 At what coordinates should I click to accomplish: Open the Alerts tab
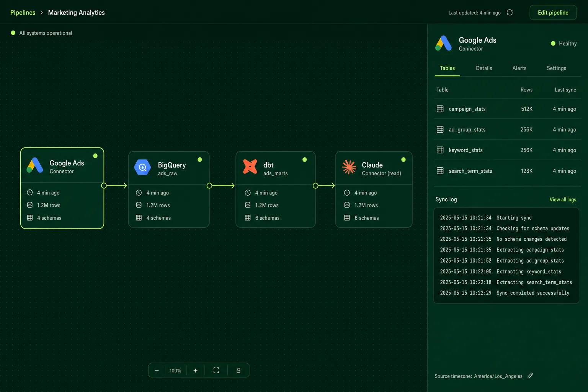click(x=519, y=68)
